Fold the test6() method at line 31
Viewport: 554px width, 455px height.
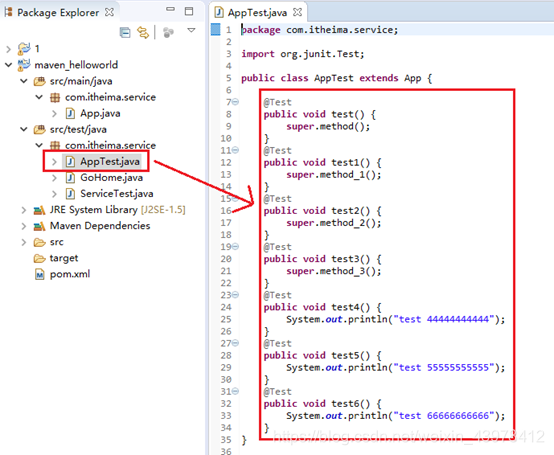tap(235, 391)
